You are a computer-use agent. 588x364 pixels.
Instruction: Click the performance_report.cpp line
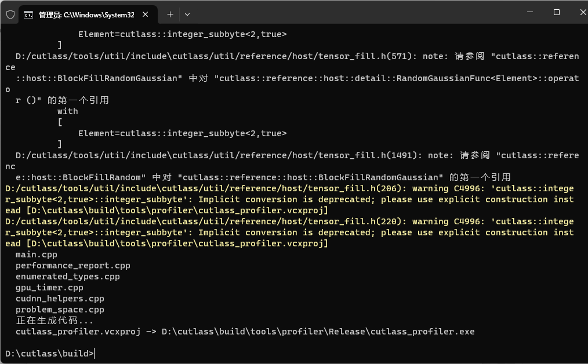(72, 265)
